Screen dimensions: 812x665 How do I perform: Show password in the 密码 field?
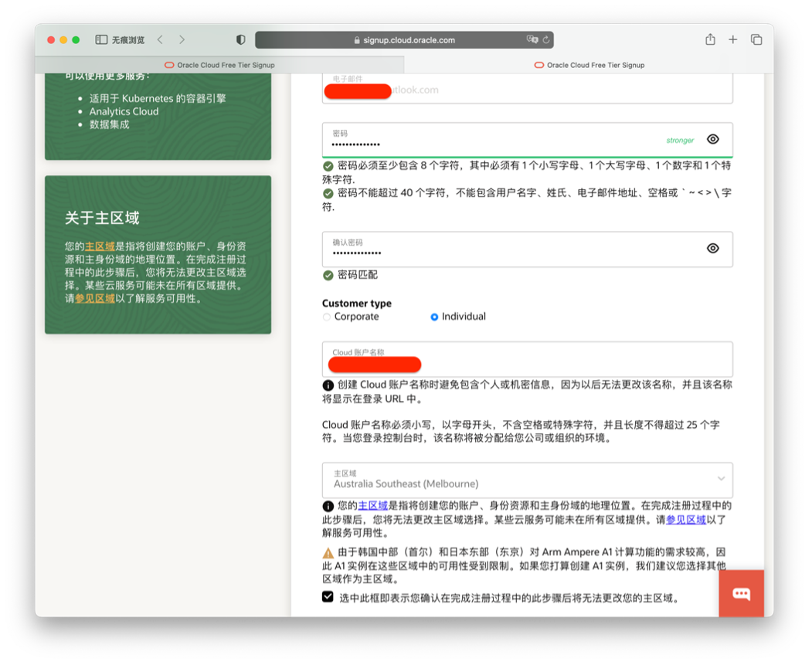[713, 139]
